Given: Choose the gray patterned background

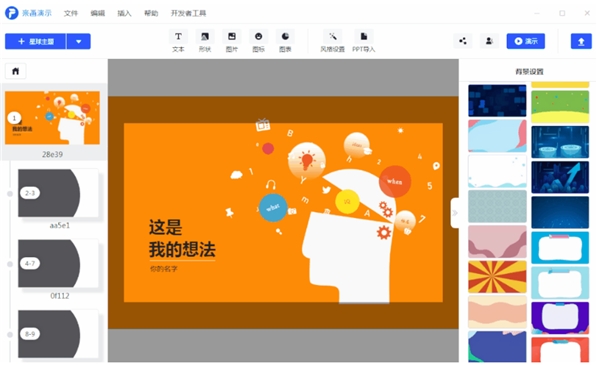Looking at the screenshot, I should 497,207.
